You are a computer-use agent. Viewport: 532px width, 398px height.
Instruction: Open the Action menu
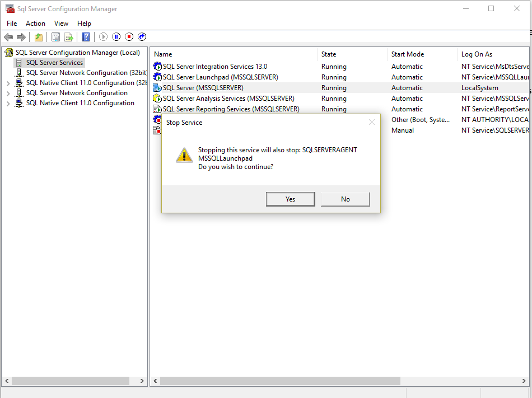click(35, 24)
